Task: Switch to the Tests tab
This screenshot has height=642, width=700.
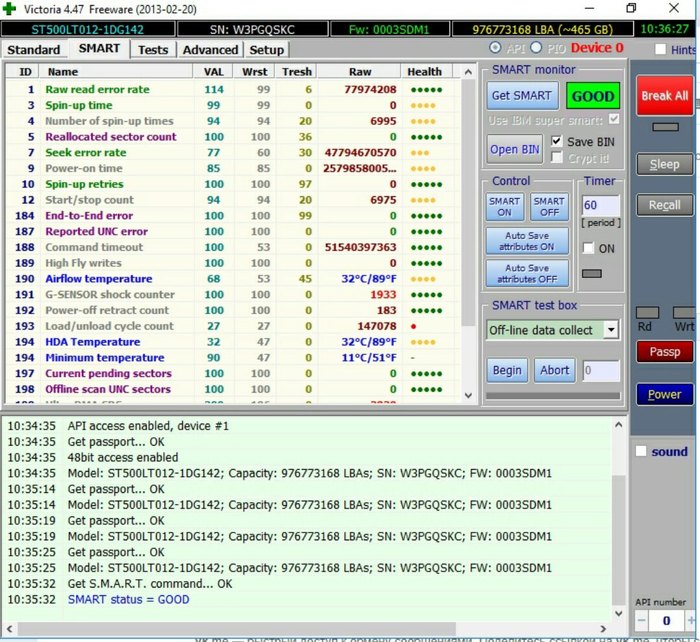Action: coord(153,49)
